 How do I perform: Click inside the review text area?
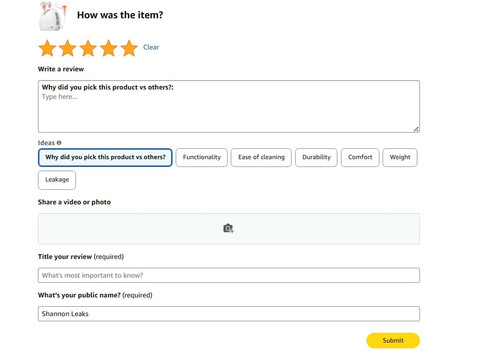(x=229, y=106)
